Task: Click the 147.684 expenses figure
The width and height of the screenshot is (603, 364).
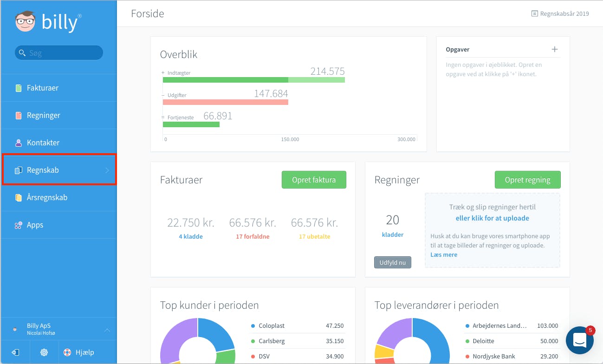Action: tap(271, 93)
